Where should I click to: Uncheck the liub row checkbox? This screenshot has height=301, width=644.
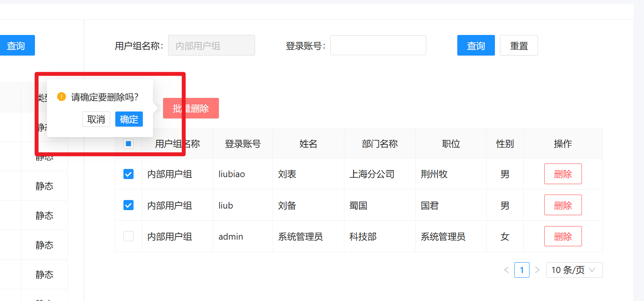point(128,205)
